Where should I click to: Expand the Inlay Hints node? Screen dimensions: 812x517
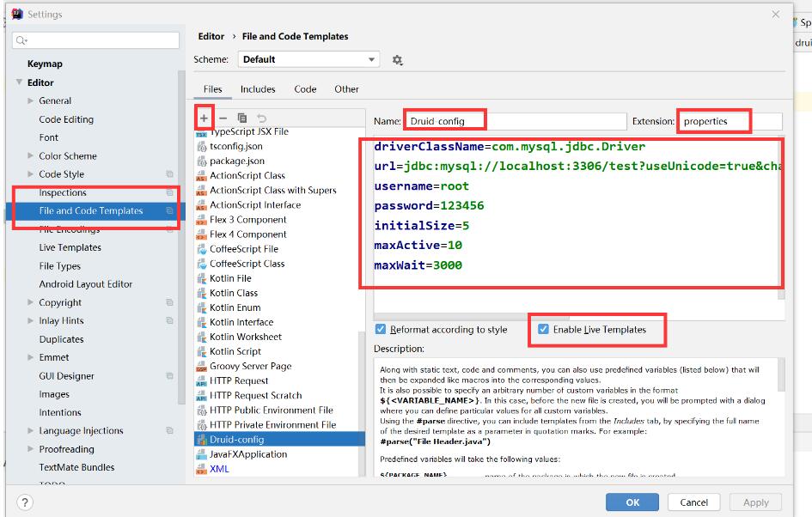click(x=31, y=321)
